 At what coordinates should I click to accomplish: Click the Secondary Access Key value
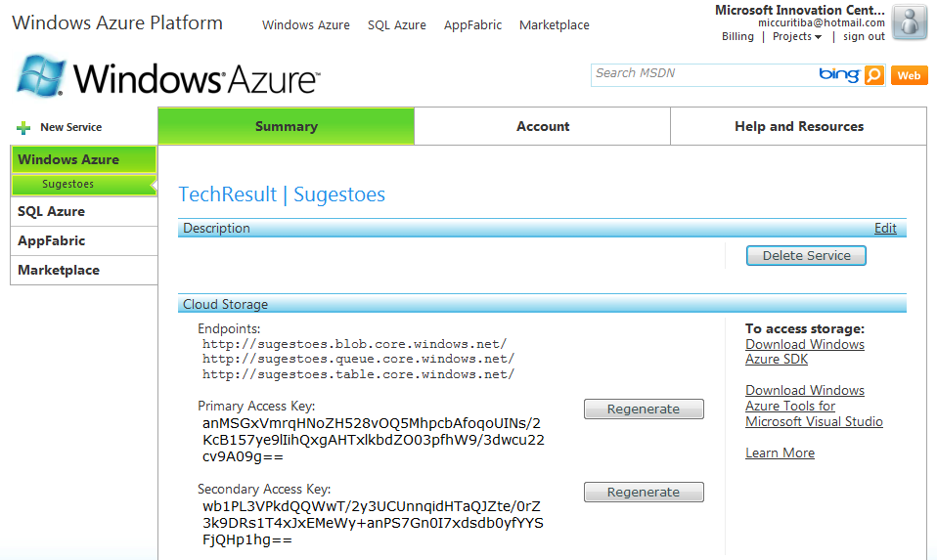point(373,523)
